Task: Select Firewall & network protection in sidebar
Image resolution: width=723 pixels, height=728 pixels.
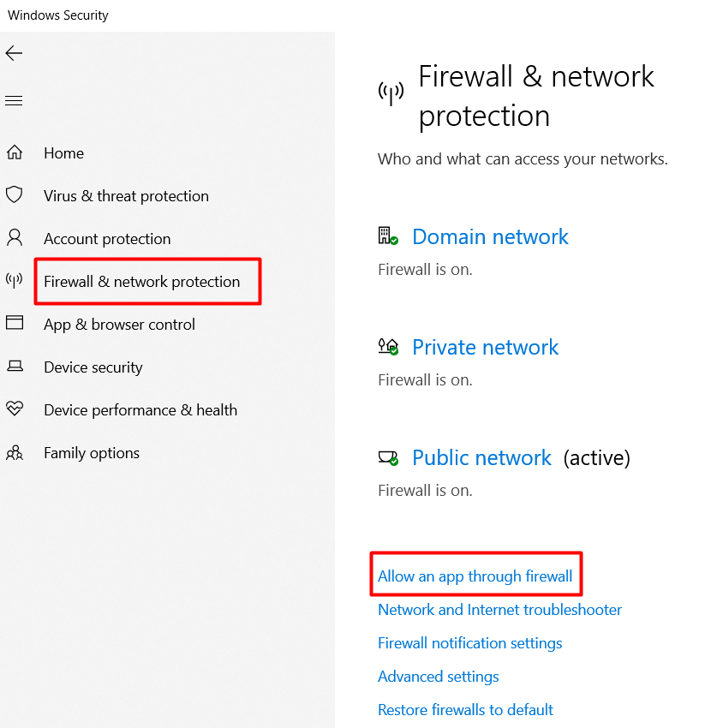Action: (142, 282)
